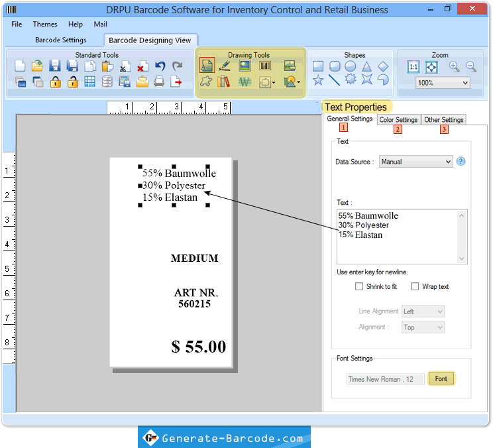Image resolution: width=493 pixels, height=448 pixels.
Task: Click the fit-to-window zoom icon
Action: coord(431,67)
